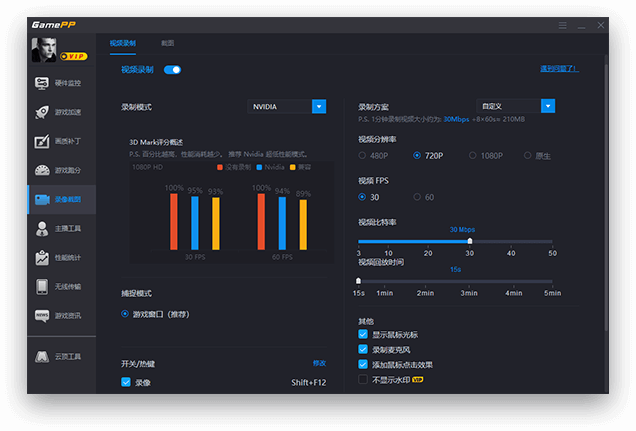Click the 5min tick label on replay slider

(x=552, y=293)
